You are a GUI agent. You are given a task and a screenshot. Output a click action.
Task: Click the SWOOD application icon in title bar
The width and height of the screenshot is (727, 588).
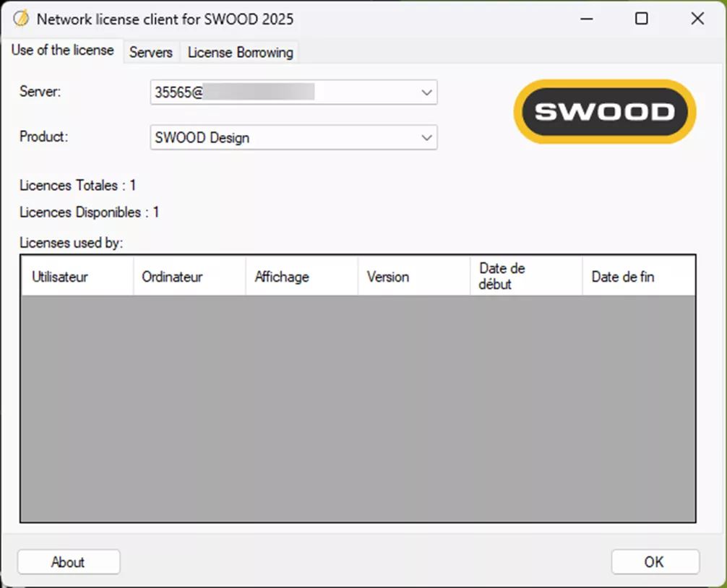tap(22, 18)
